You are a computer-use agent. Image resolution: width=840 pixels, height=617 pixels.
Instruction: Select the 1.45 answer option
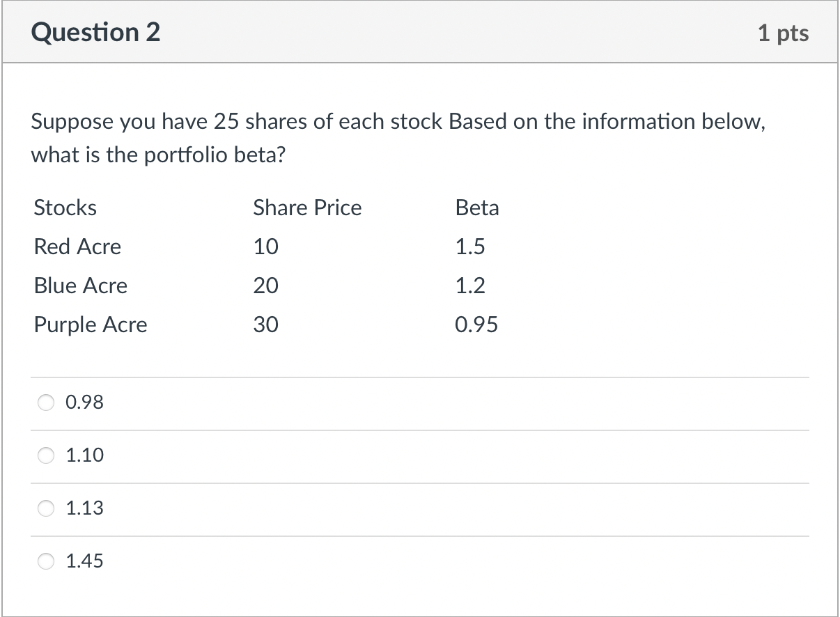click(x=46, y=561)
